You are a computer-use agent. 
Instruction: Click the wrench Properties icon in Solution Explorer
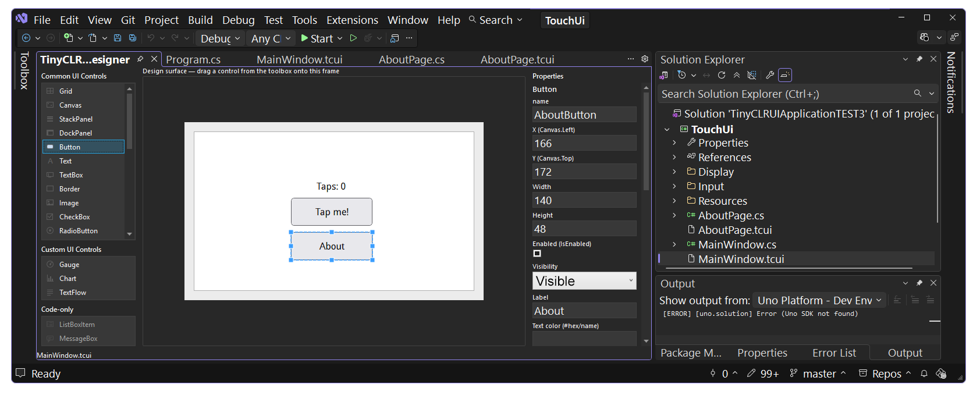coord(769,75)
